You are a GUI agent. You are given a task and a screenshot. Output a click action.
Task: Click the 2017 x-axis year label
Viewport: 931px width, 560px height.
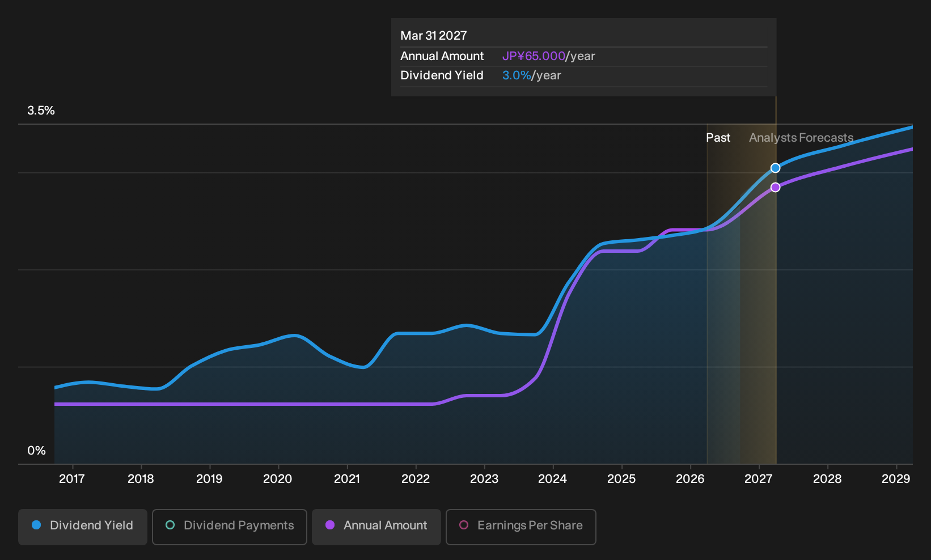coord(72,479)
